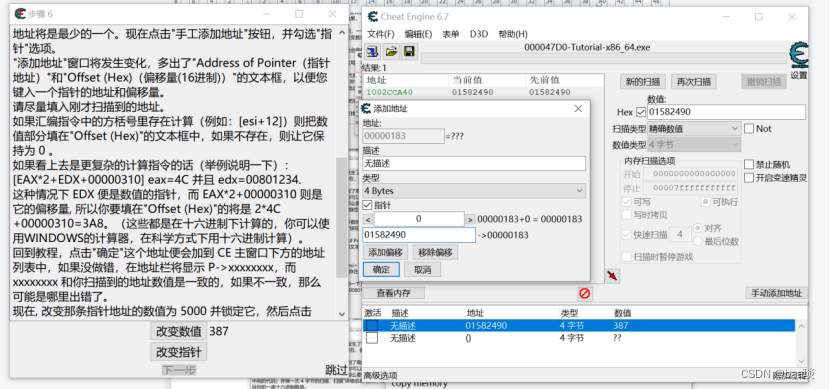Click the 手动添加地址 button
Image resolution: width=830 pixels, height=389 pixels.
click(777, 293)
